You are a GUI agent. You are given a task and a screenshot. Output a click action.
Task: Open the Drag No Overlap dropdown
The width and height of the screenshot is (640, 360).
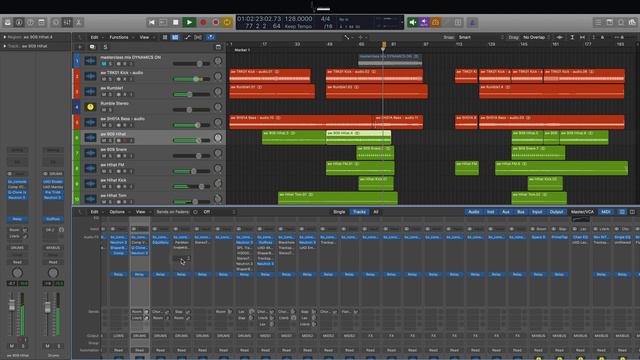536,37
